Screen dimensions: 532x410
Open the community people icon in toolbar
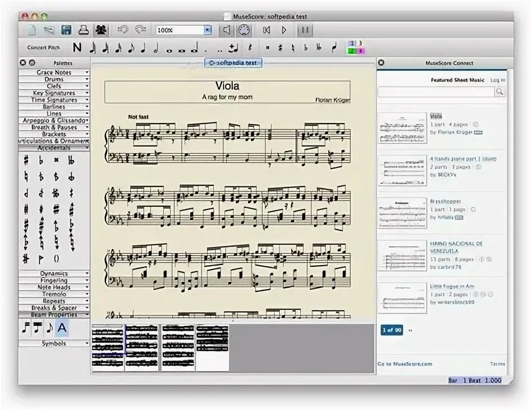[x=101, y=30]
